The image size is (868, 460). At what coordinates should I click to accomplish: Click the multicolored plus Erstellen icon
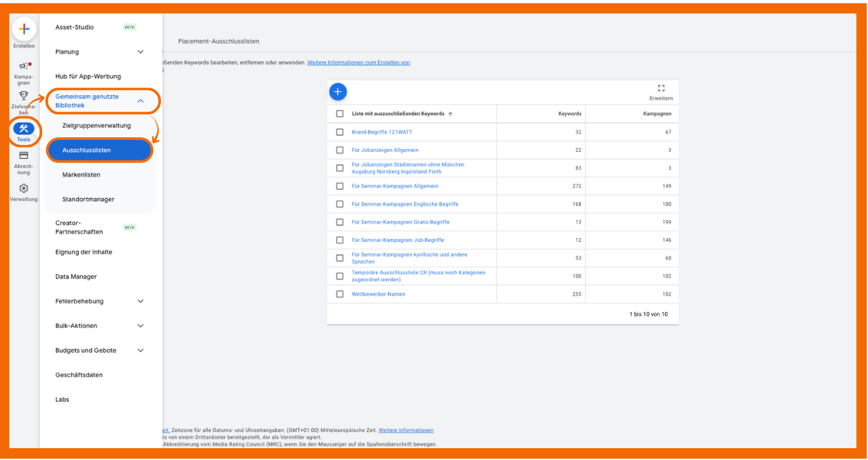coord(24,30)
